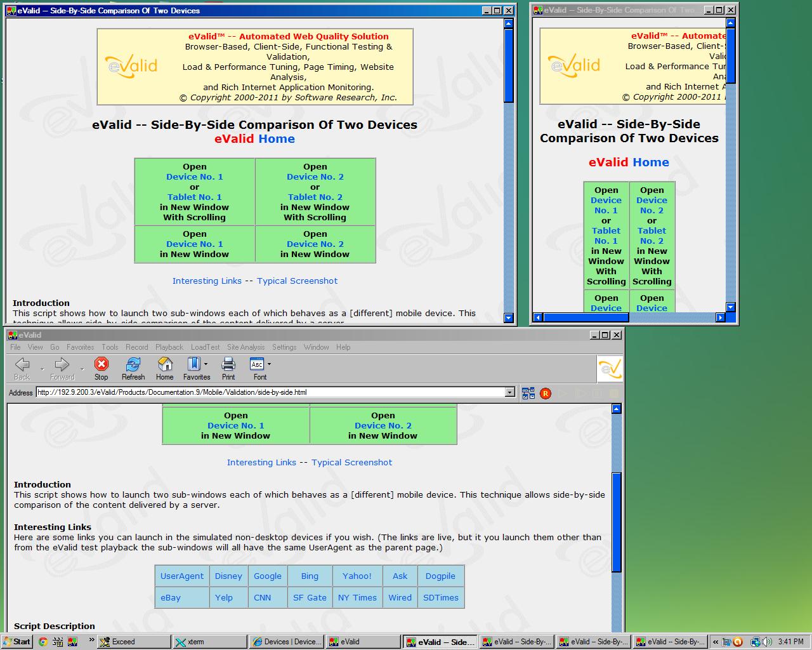
Task: Open the 'Devices | Device...' taskbar button
Action: [286, 642]
